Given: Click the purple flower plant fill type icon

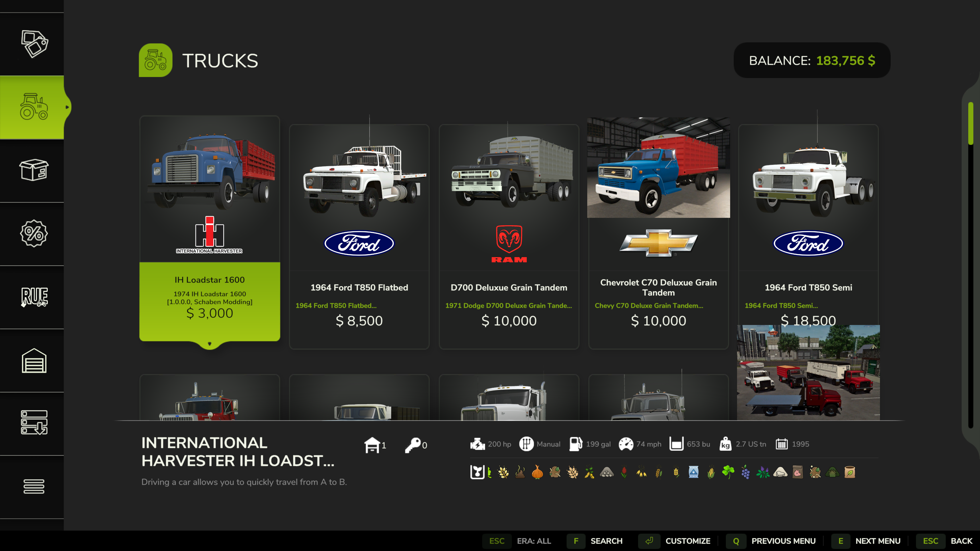Looking at the screenshot, I should pos(763,472).
